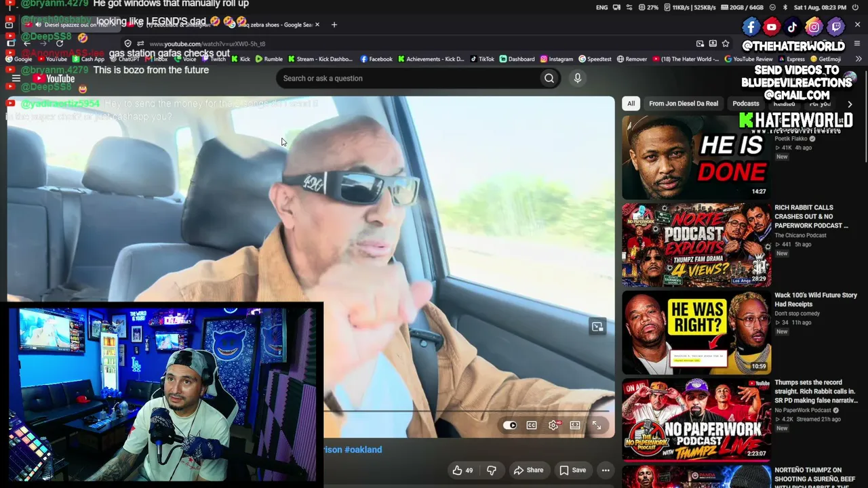Open video Wack 100's Wild Future Story
This screenshot has width=868, height=488.
click(816, 300)
